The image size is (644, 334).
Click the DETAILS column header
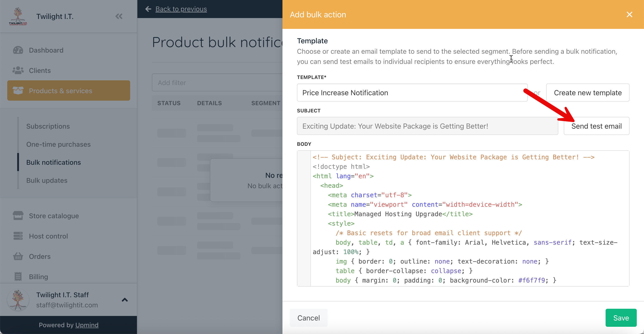[x=209, y=103]
